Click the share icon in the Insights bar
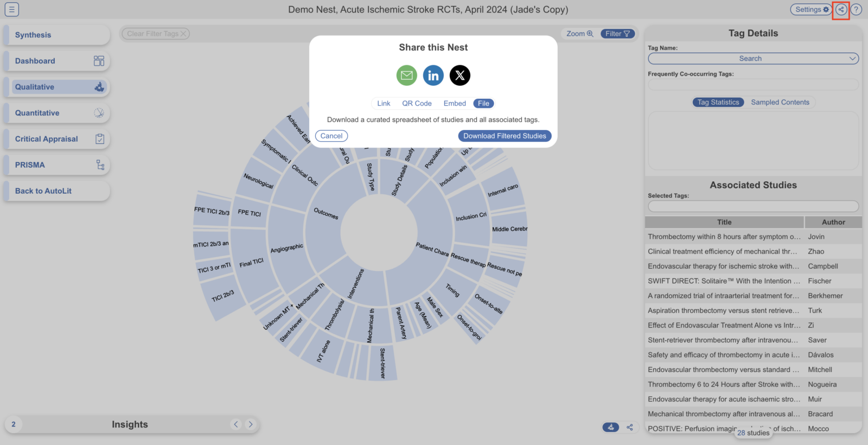Image resolution: width=868 pixels, height=445 pixels. (x=631, y=427)
